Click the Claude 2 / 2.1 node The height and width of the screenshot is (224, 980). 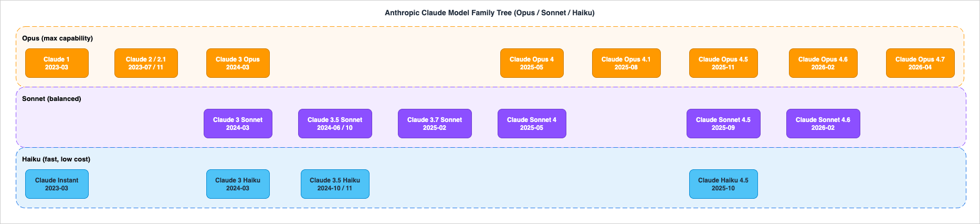point(146,63)
